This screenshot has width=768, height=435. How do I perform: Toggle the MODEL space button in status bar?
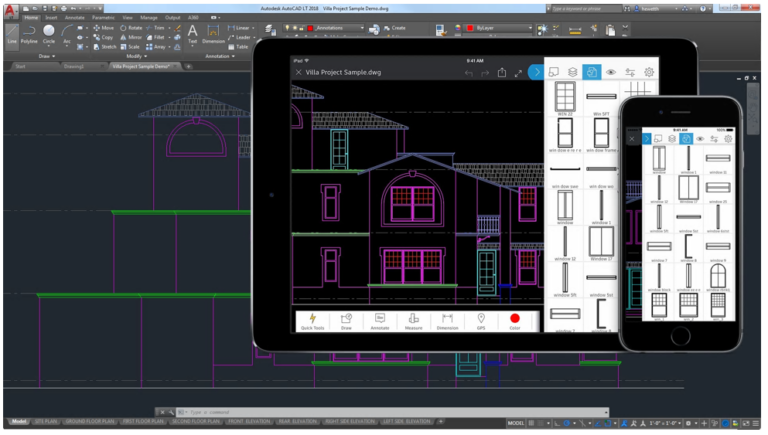click(x=515, y=423)
